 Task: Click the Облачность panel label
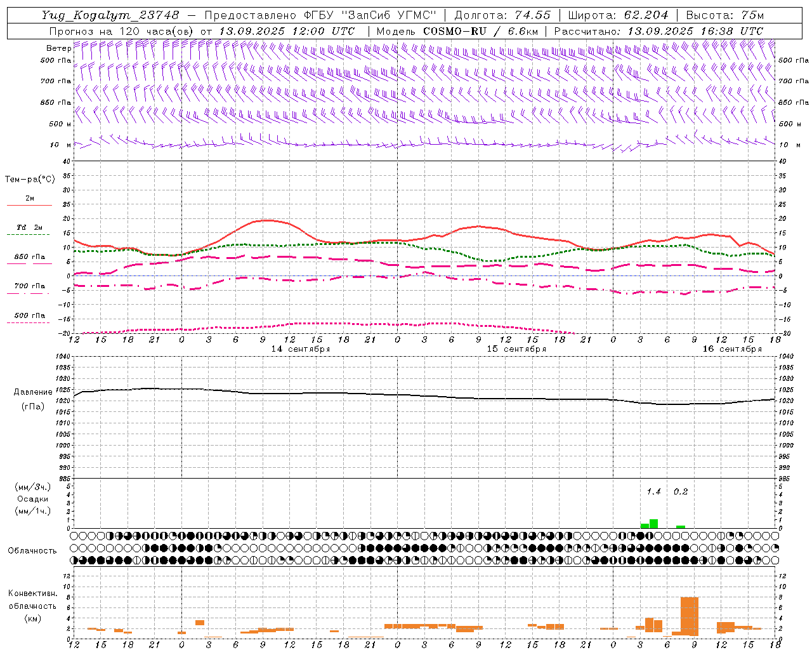pyautogui.click(x=32, y=551)
